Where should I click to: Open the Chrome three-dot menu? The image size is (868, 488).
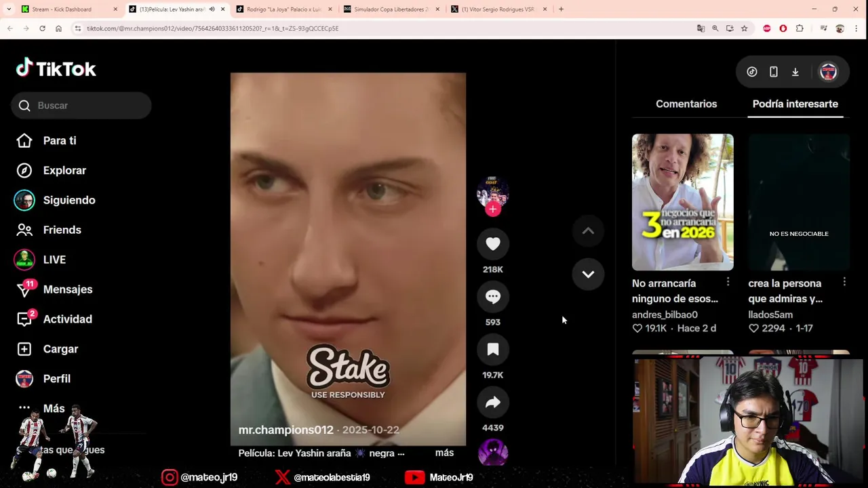[x=856, y=28]
